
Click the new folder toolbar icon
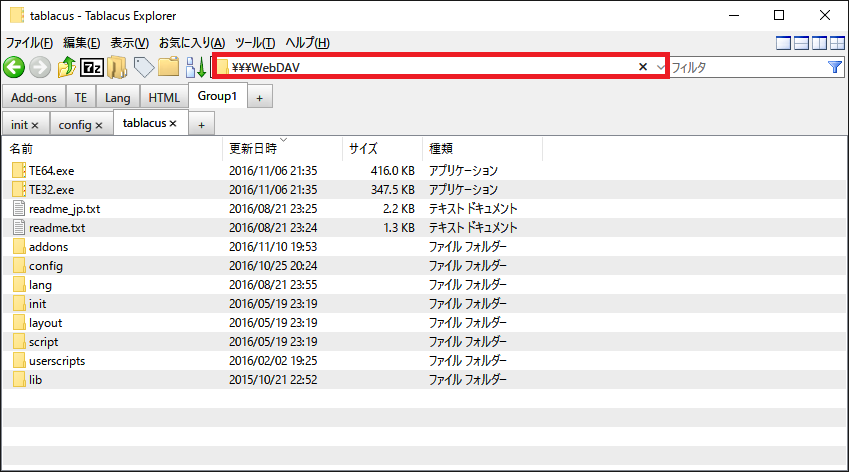pos(168,67)
